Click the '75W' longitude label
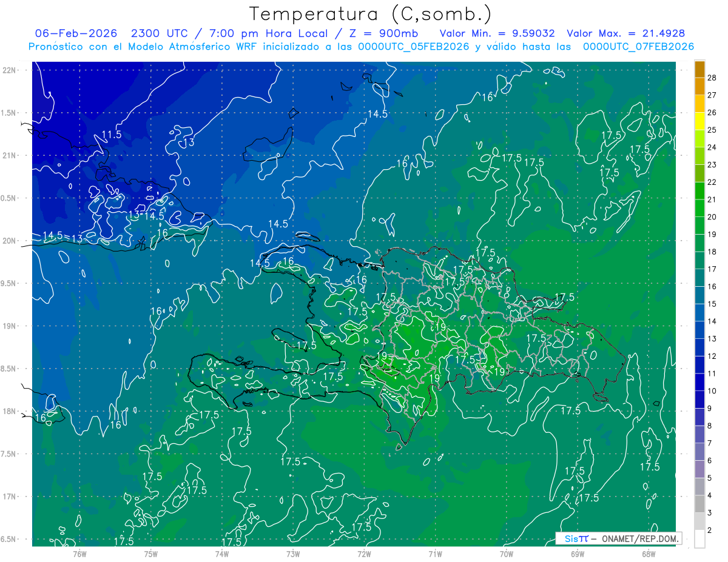 151,554
